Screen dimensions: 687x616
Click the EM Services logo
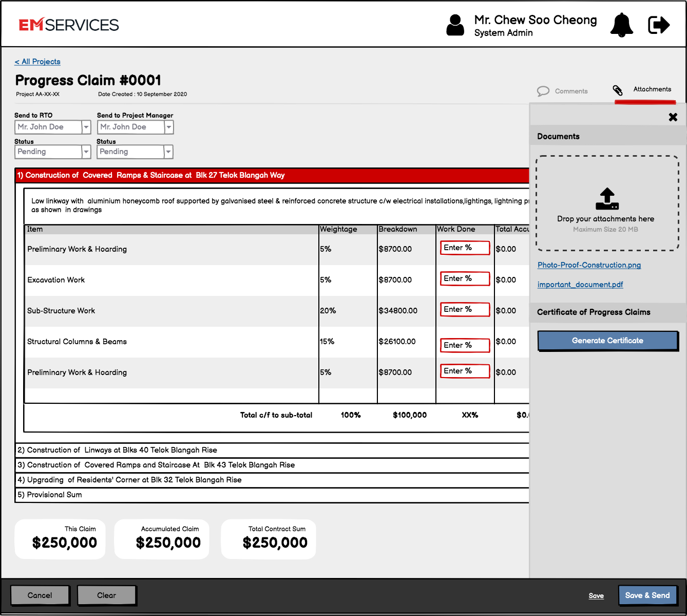69,25
